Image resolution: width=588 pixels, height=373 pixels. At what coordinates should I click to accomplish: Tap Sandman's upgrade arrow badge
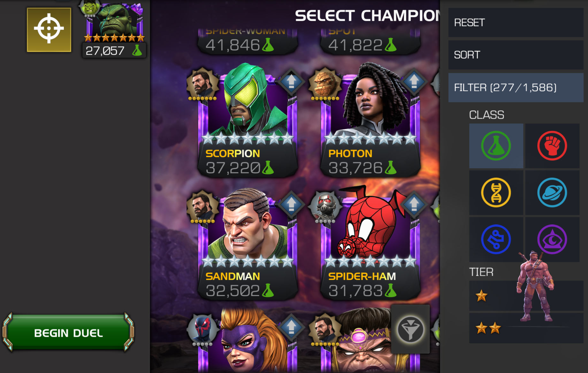click(x=291, y=204)
